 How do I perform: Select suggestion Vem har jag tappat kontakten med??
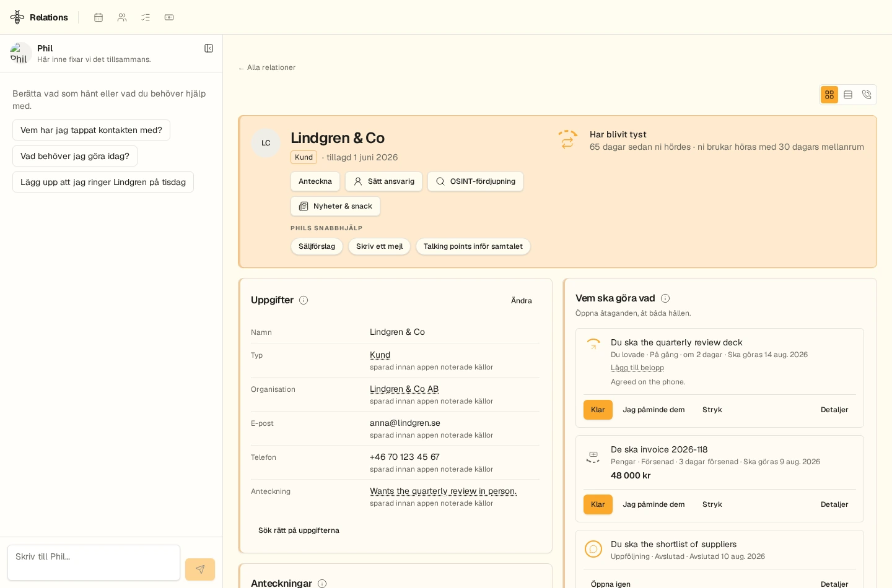(x=91, y=130)
